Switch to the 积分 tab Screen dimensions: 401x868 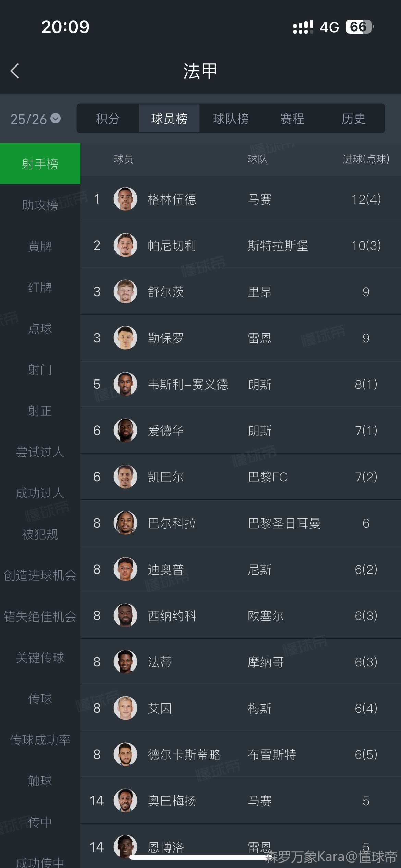pos(108,119)
